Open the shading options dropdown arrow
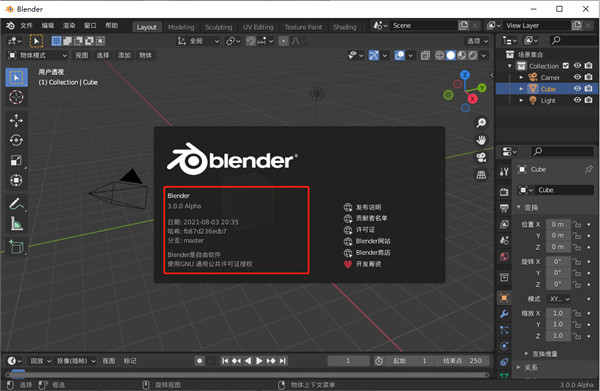This screenshot has height=391, width=600. pos(484,55)
